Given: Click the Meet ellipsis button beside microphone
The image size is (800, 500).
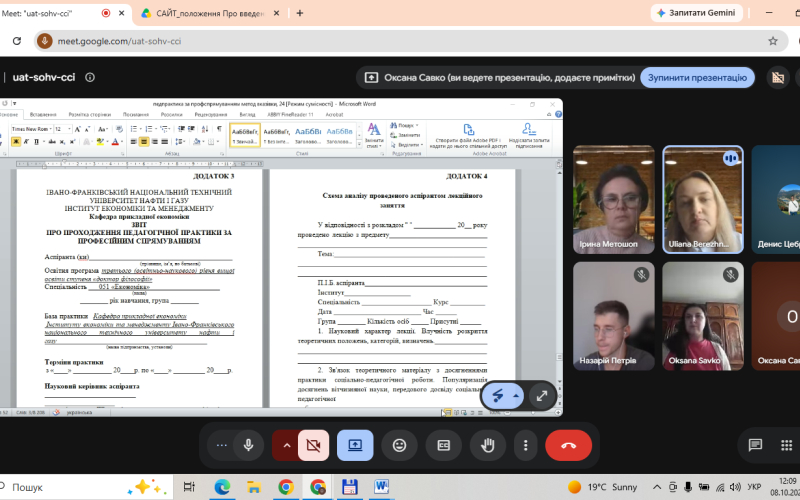Looking at the screenshot, I should click(x=221, y=445).
